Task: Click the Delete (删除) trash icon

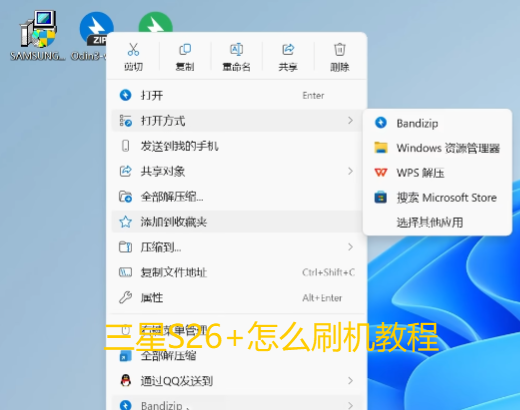Action: [x=340, y=50]
